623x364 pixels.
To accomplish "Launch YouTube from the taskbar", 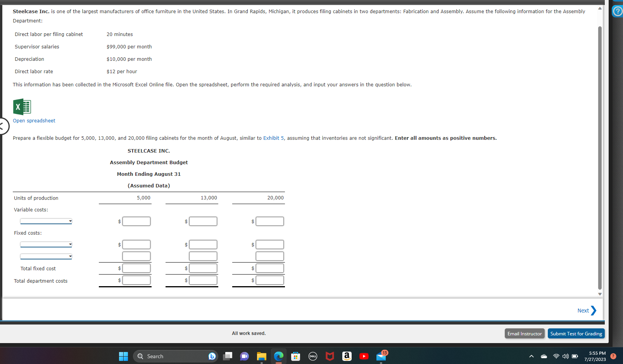I will pos(364,356).
